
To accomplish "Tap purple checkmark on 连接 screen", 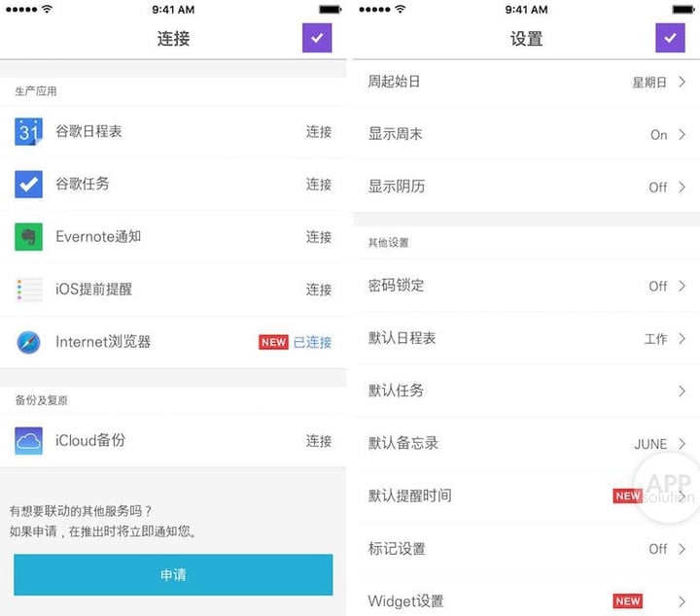I will (317, 38).
